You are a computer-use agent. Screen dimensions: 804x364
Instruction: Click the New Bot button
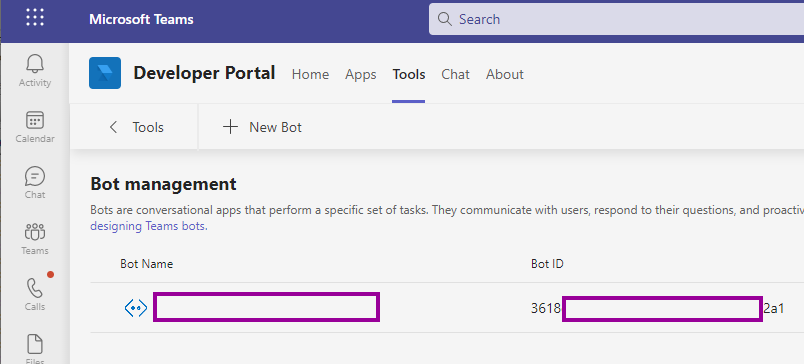[262, 127]
